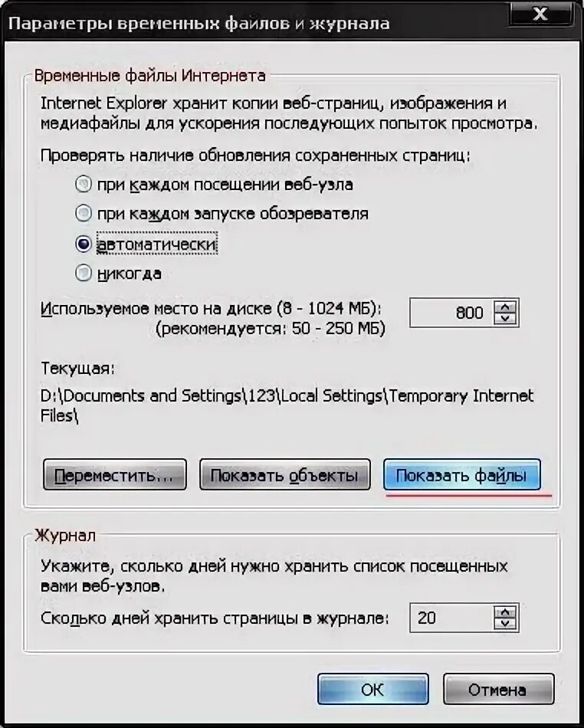The image size is (584, 728).
Task: Increase history days with up arrow
Action: [505, 612]
